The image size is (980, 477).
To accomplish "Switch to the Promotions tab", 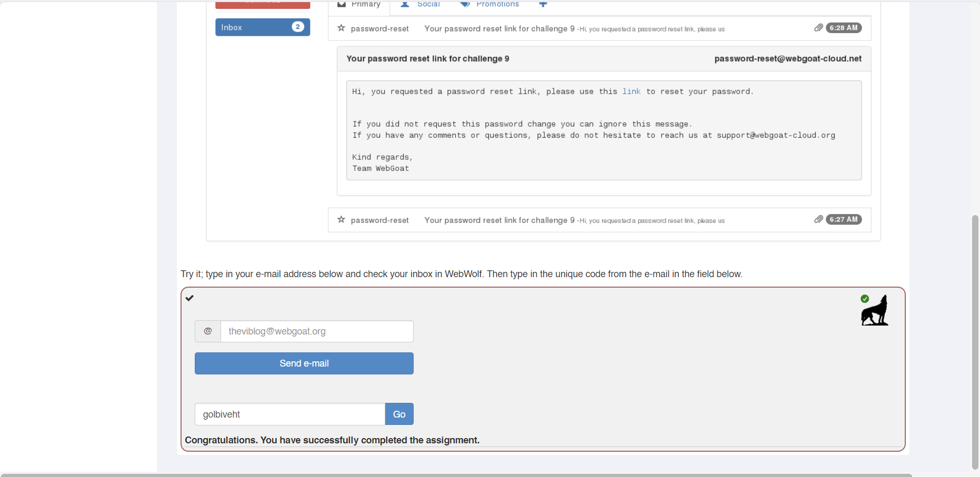I will click(x=489, y=5).
